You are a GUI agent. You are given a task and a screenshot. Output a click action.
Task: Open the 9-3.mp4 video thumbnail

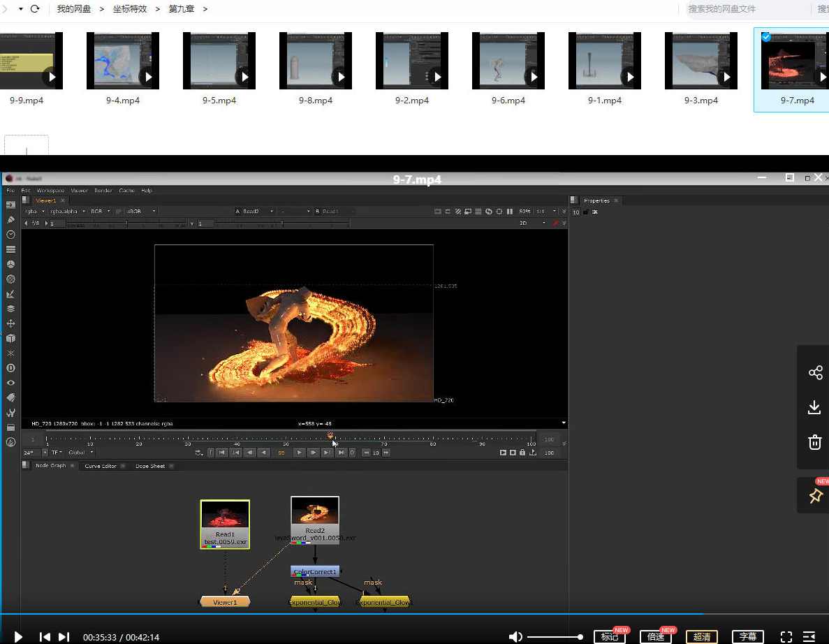click(x=701, y=60)
